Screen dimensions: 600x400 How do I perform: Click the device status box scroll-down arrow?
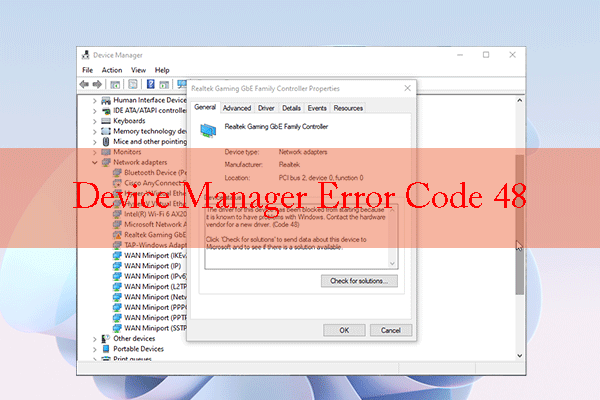392,263
